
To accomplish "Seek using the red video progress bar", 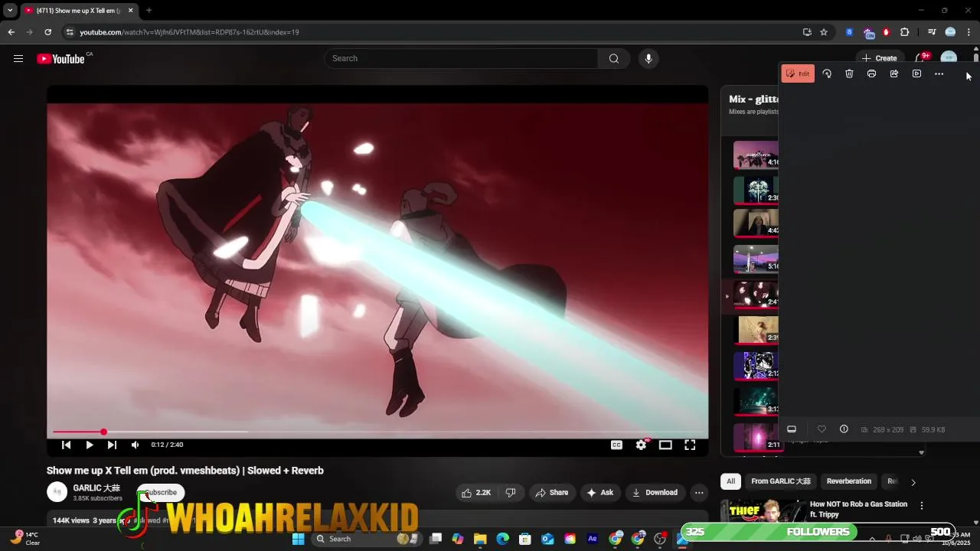I will click(377, 432).
